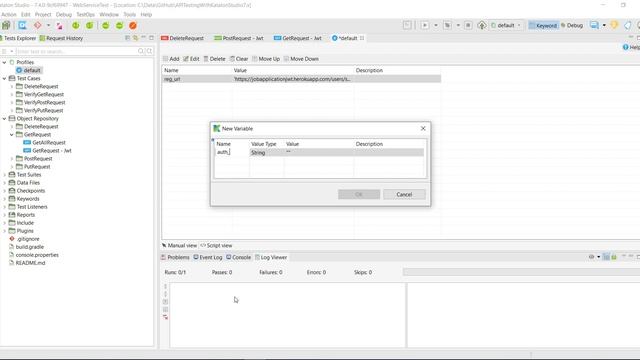Expand the Test Suites node
Screen dimensions: 640x360
point(4,175)
